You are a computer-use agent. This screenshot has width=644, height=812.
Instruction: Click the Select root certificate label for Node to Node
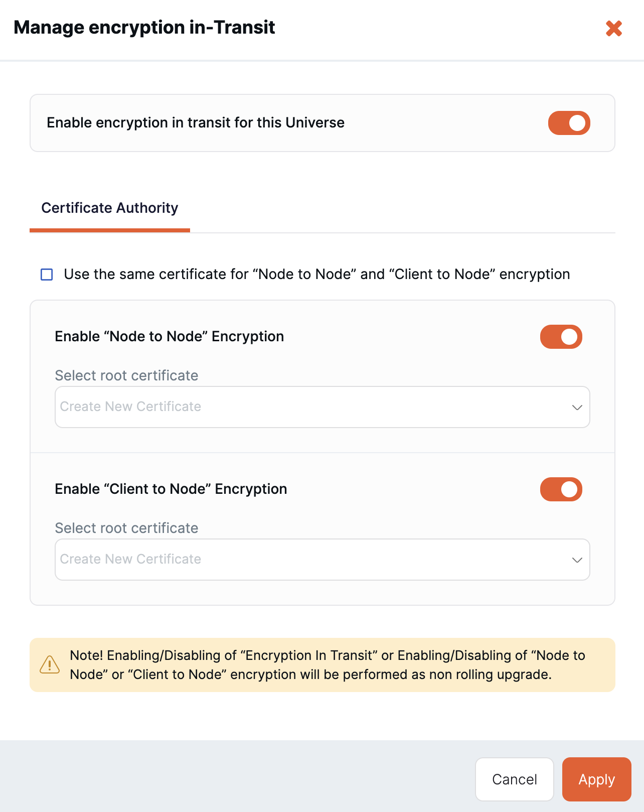point(126,375)
